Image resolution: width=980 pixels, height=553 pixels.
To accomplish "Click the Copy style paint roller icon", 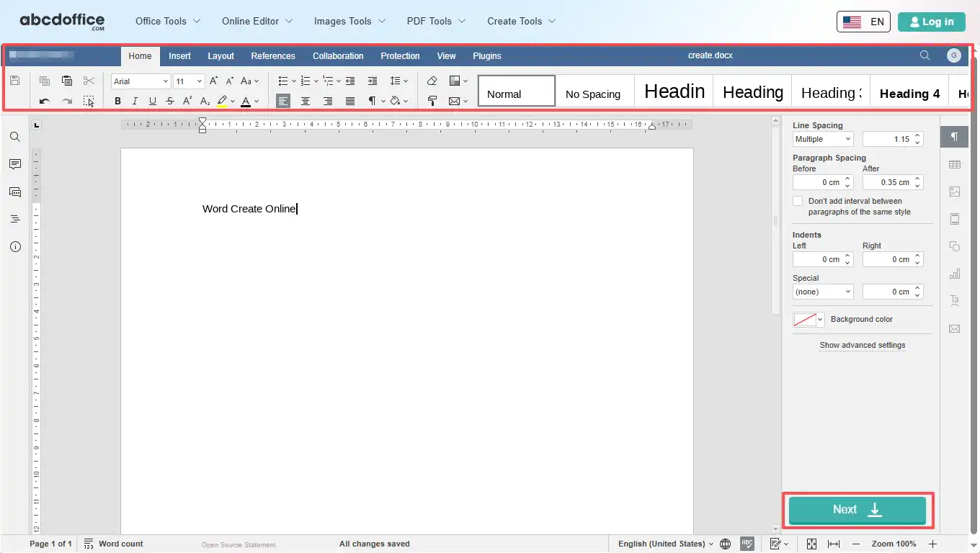I will click(432, 101).
